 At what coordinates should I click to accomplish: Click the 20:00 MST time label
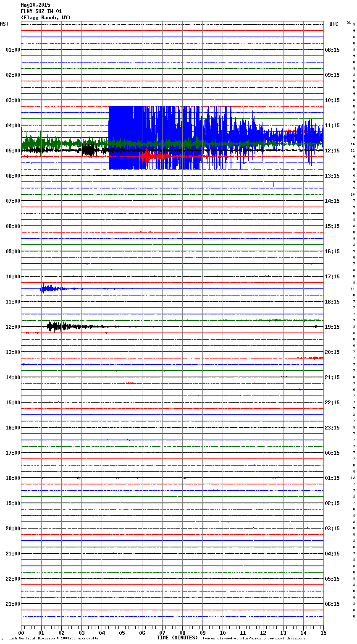click(x=13, y=529)
